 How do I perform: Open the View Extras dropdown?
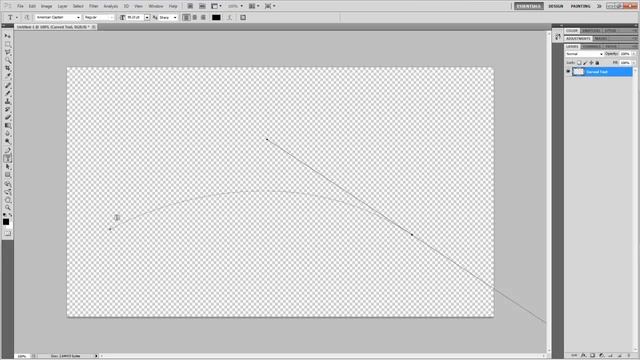(217, 6)
